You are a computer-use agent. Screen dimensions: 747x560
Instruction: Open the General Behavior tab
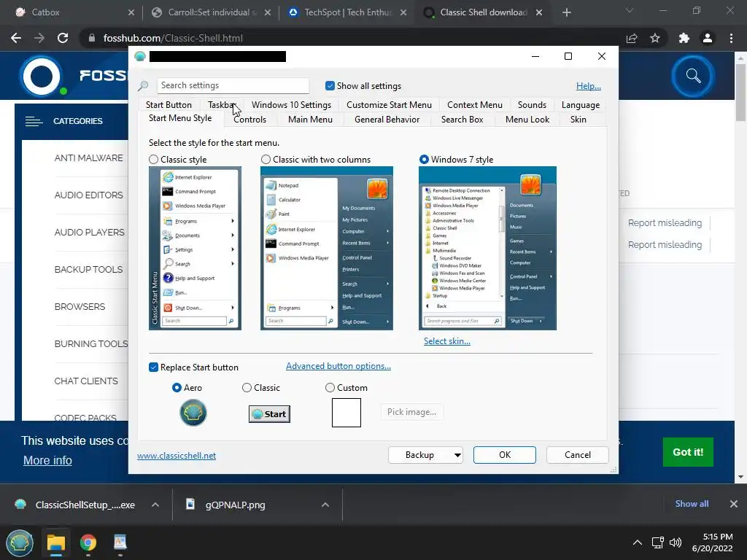tap(387, 120)
